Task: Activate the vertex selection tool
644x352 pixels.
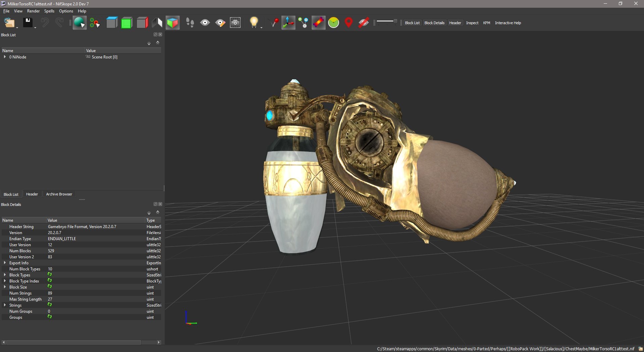Action: [x=95, y=23]
